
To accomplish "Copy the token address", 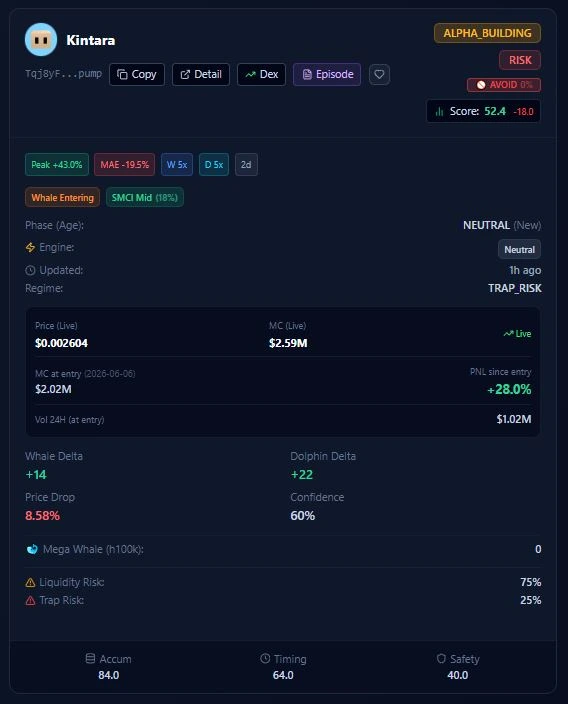I will [137, 74].
